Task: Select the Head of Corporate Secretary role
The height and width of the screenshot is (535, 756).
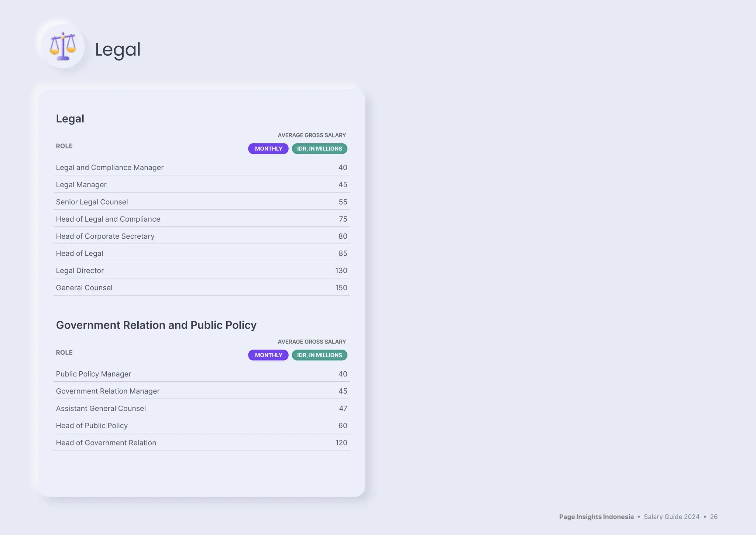Action: point(105,236)
